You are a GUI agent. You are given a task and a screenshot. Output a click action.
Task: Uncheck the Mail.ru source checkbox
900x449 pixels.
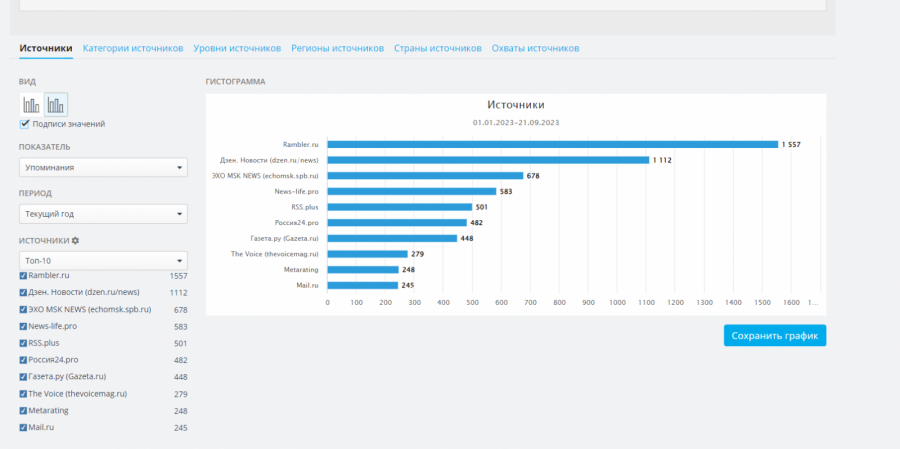23,428
